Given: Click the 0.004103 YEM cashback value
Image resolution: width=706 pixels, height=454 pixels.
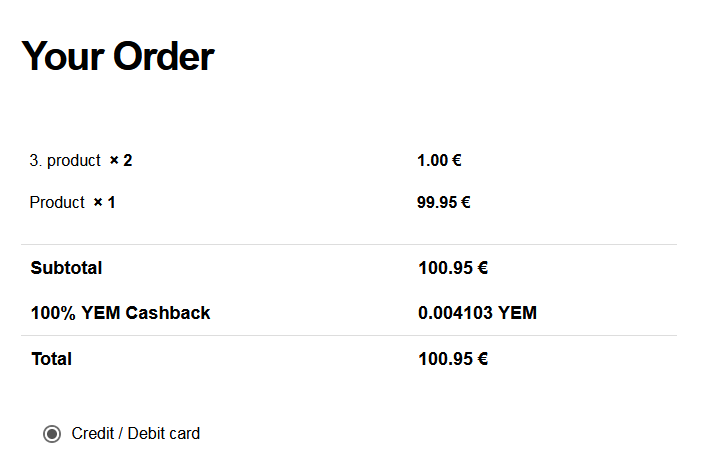Looking at the screenshot, I should pyautogui.click(x=477, y=313).
